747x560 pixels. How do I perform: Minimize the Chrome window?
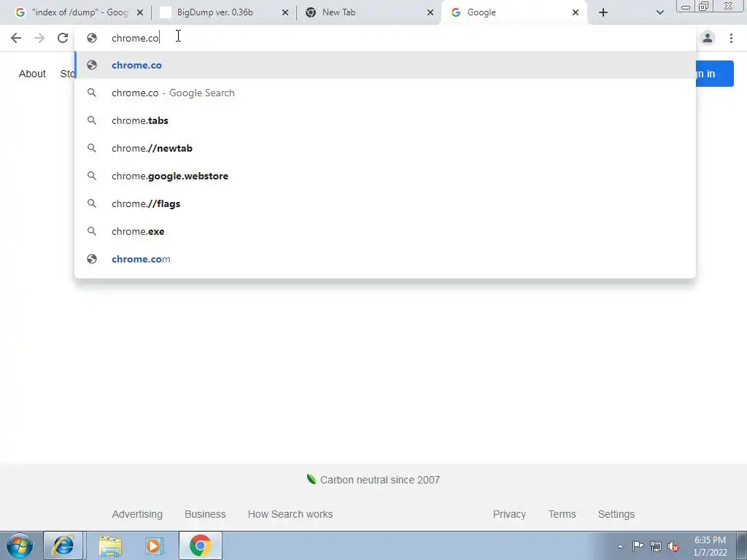point(686,6)
